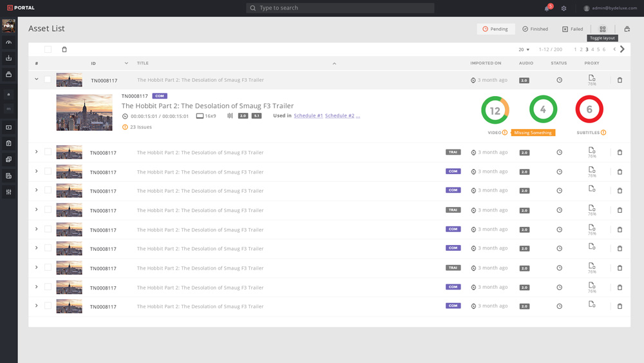The height and width of the screenshot is (363, 644).
Task: Open the 20 items-per-page dropdown
Action: tap(524, 50)
